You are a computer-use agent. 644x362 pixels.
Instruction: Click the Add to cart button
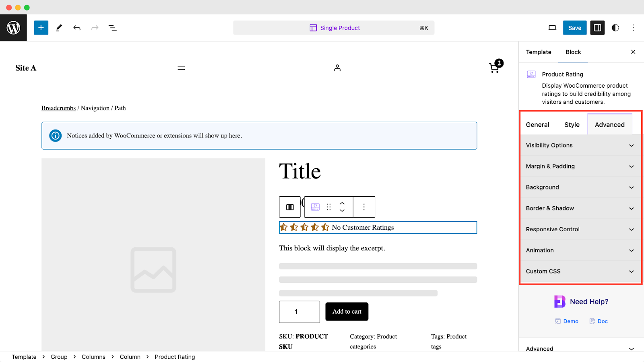347,312
